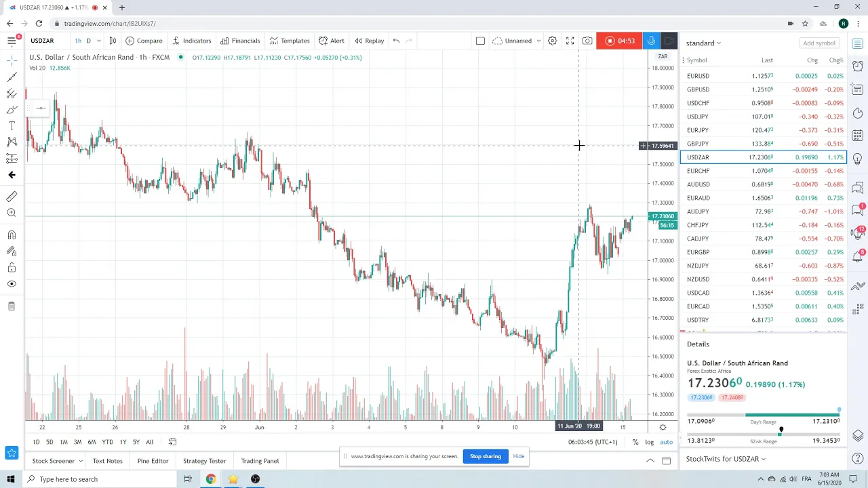This screenshot has height=488, width=868.
Task: Select the All date range
Action: (x=149, y=442)
